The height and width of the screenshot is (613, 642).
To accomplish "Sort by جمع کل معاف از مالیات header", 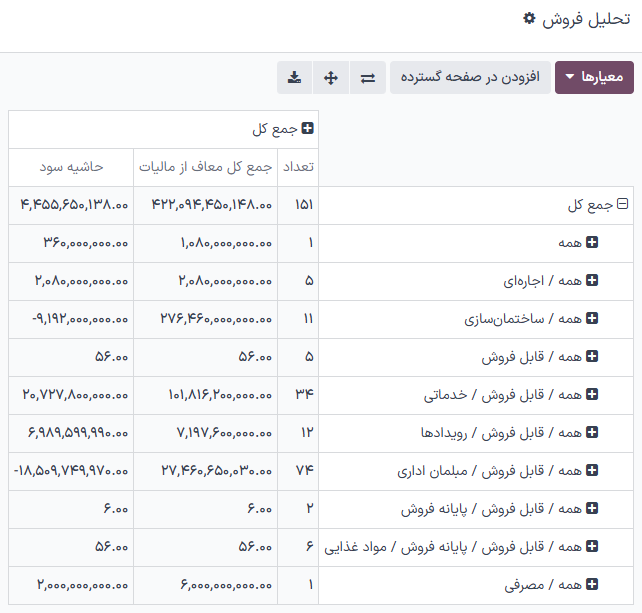I will [205, 167].
